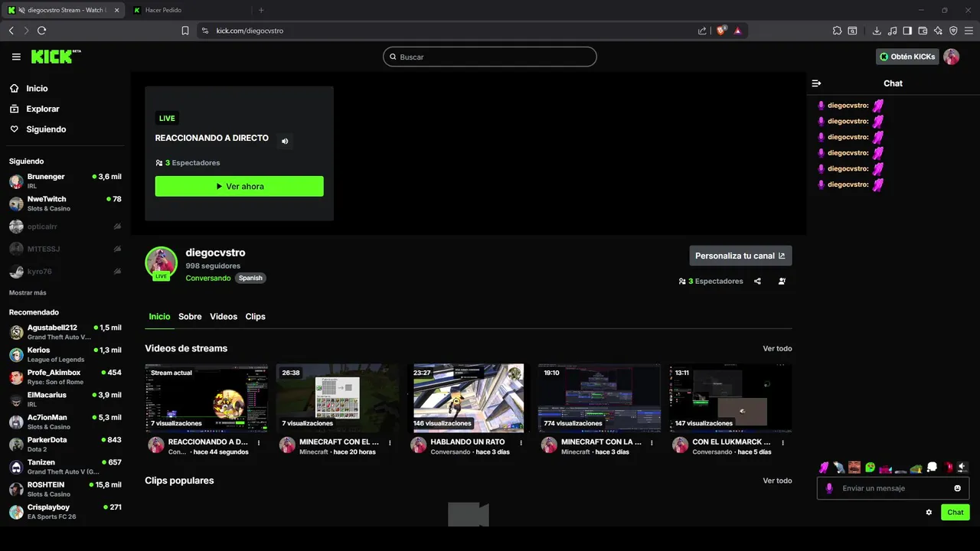Open the Videos tab

pos(224,316)
